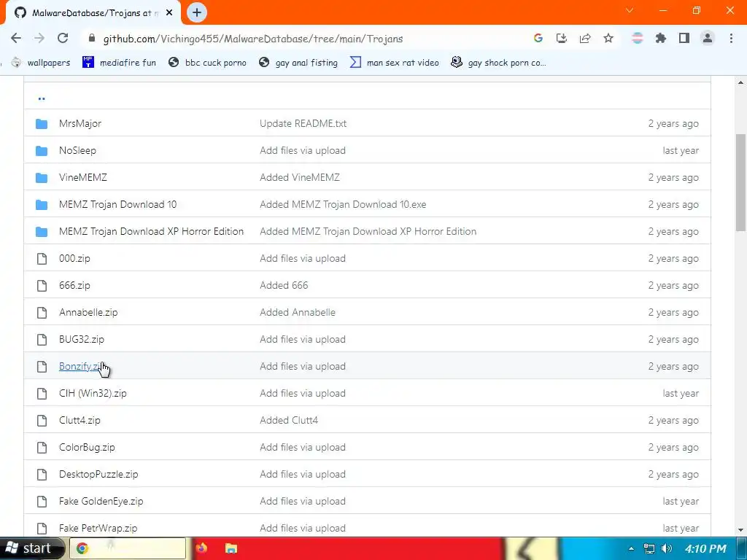
Task: Open the Added Clutt4 commit message
Action: (x=289, y=421)
